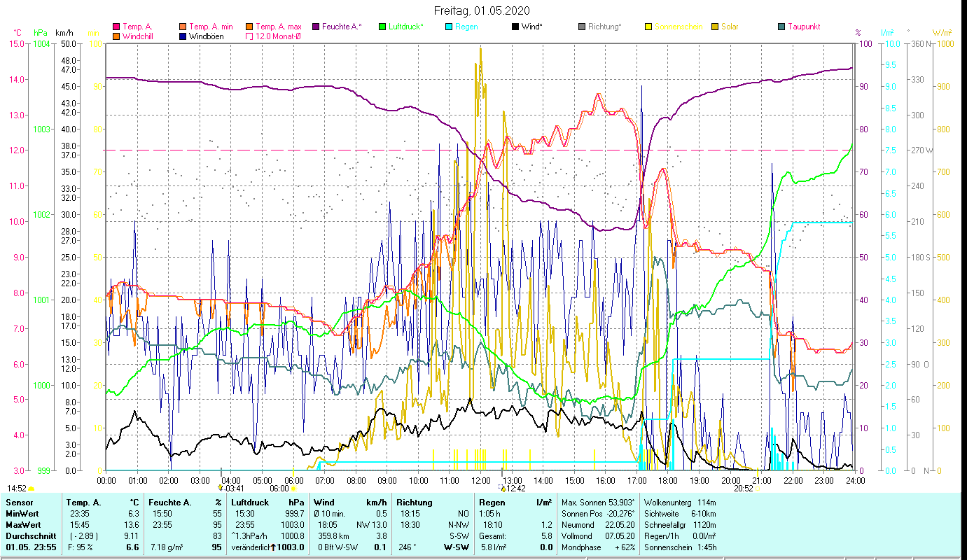Click the '7.18 g/m²' humidity value
Viewport: 967px width, 560px height.
coord(167,547)
